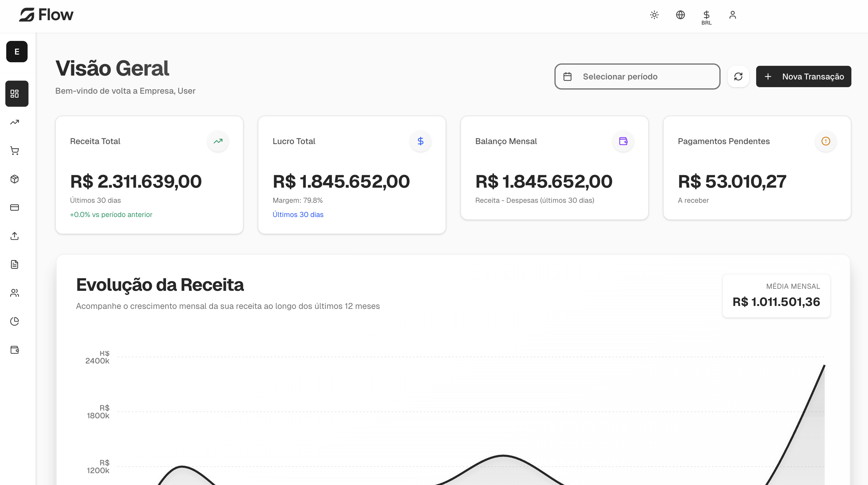Open the BRL currency selector
This screenshot has width=868, height=485.
[706, 16]
